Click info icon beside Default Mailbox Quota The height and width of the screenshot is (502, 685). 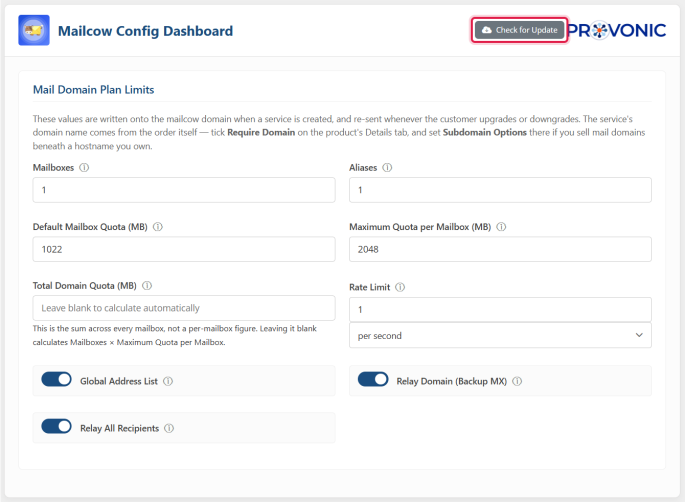click(x=158, y=227)
